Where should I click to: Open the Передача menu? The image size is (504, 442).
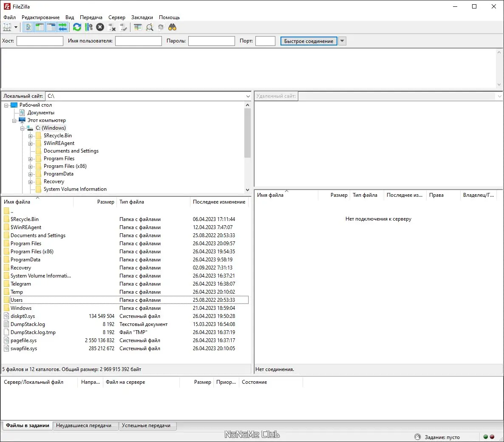coord(91,17)
